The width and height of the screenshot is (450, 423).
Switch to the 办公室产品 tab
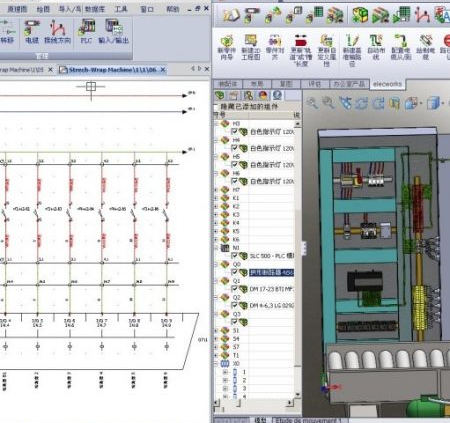tap(349, 84)
